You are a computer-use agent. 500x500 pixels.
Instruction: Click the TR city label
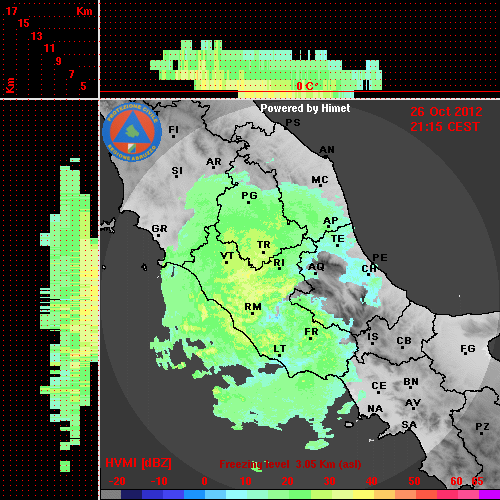[264, 245]
